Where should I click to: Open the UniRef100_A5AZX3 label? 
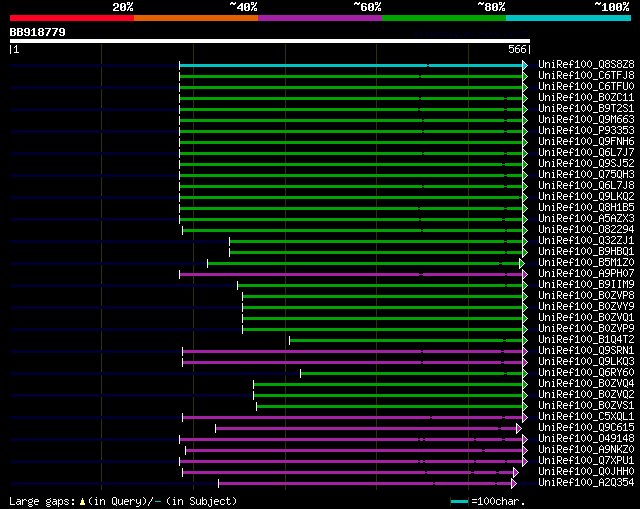coord(586,219)
